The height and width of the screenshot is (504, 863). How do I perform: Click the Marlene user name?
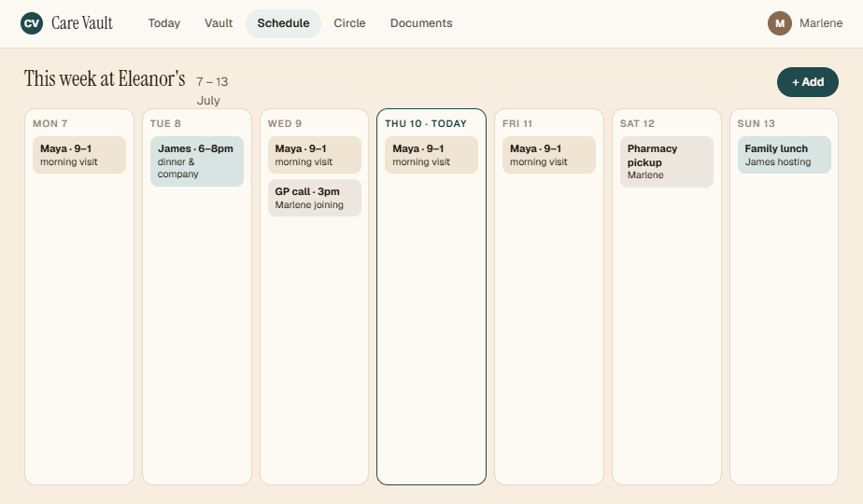coord(821,23)
